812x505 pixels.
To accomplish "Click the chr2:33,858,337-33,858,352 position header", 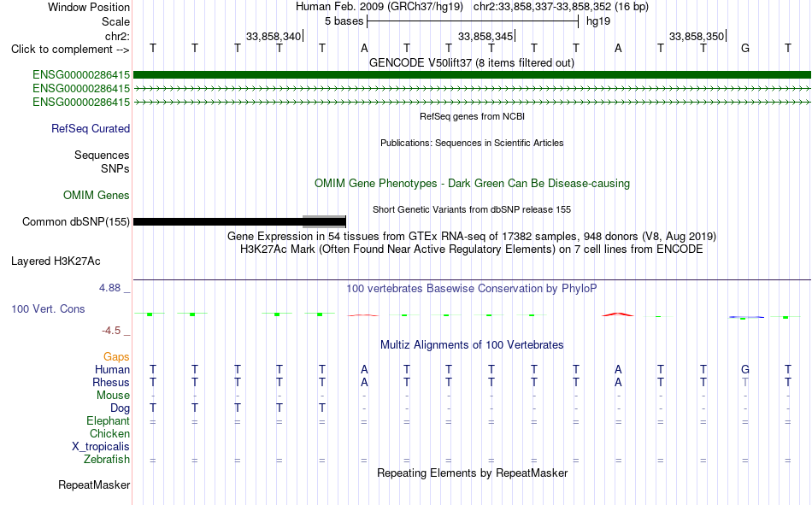I will click(x=561, y=7).
